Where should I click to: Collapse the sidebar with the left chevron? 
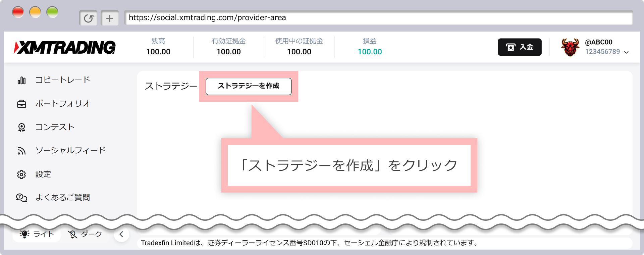click(x=121, y=234)
